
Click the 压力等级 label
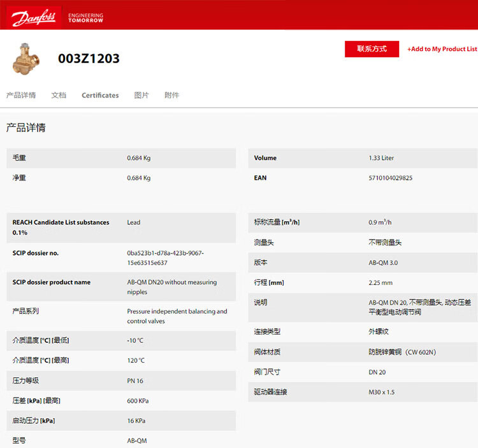point(25,380)
